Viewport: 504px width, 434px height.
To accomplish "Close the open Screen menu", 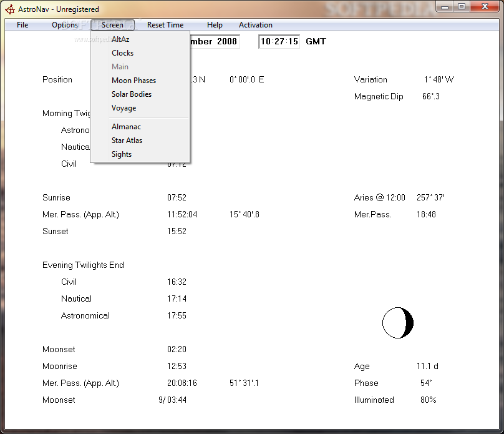I will 112,25.
